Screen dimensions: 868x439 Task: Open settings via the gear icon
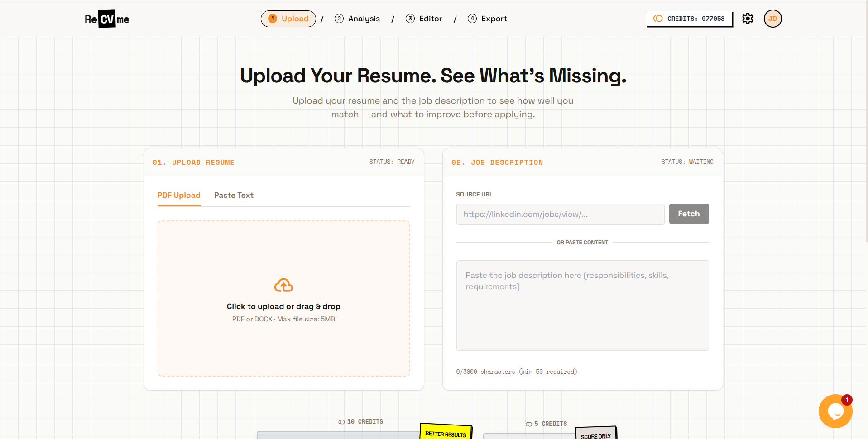pyautogui.click(x=748, y=19)
